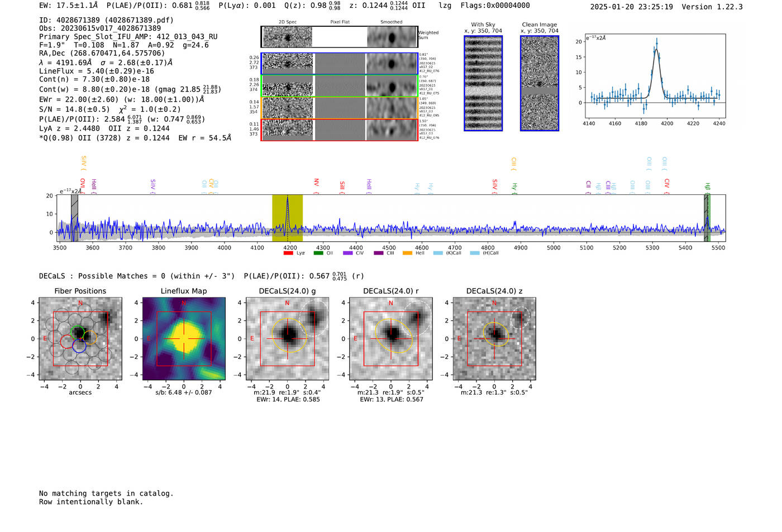
Task: Click the red SiII line label
Action: (342, 186)
